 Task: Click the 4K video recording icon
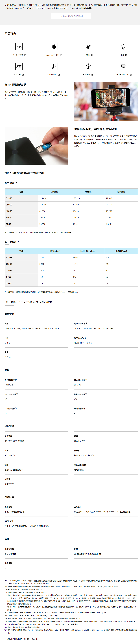(19, 46)
